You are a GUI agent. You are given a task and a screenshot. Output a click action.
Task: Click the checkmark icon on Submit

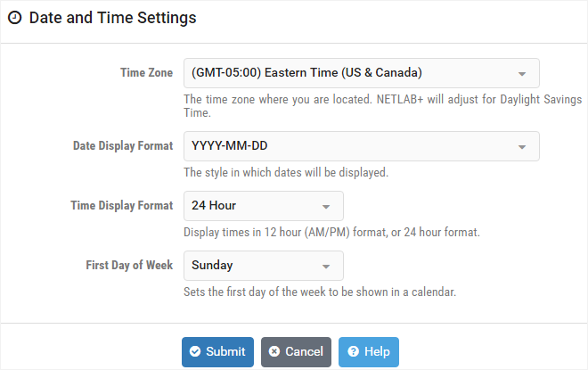pyautogui.click(x=195, y=352)
